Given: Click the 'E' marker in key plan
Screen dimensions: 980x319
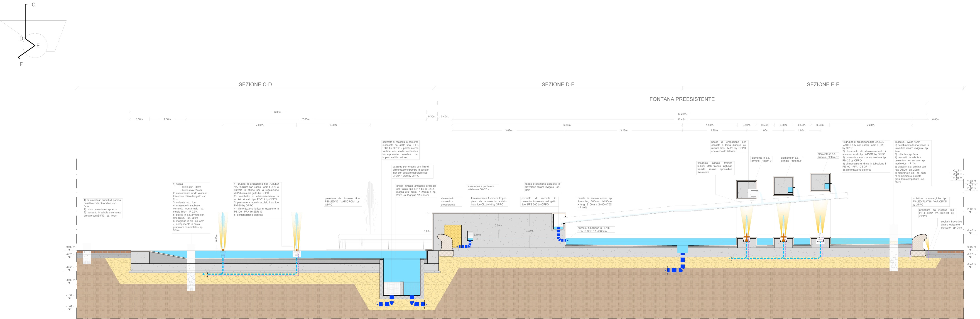Looking at the screenshot, I should [38, 46].
